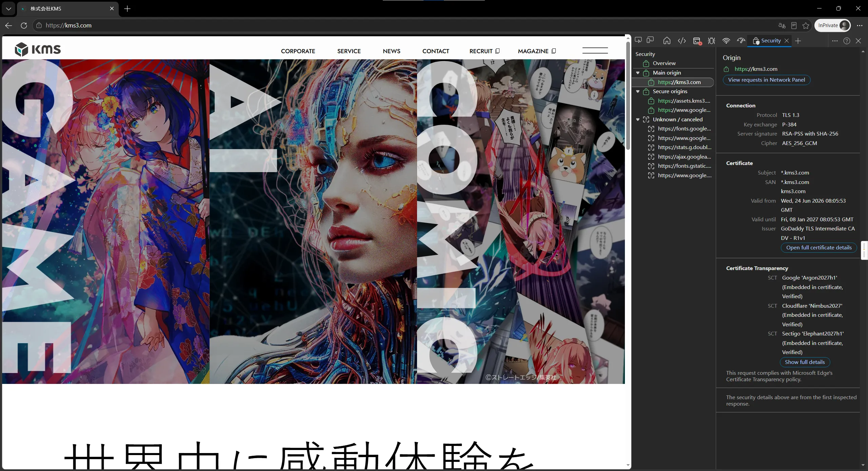Click the translate page icon
This screenshot has width=868, height=471.
[782, 25]
